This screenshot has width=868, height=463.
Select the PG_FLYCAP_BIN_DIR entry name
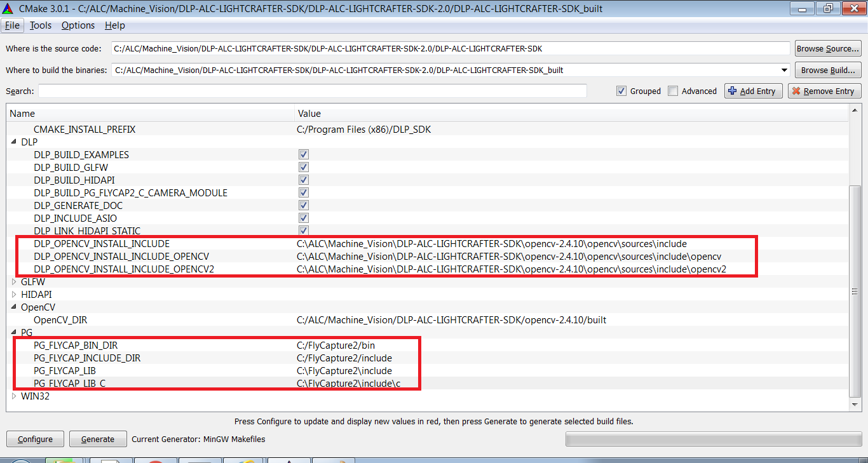coord(76,345)
